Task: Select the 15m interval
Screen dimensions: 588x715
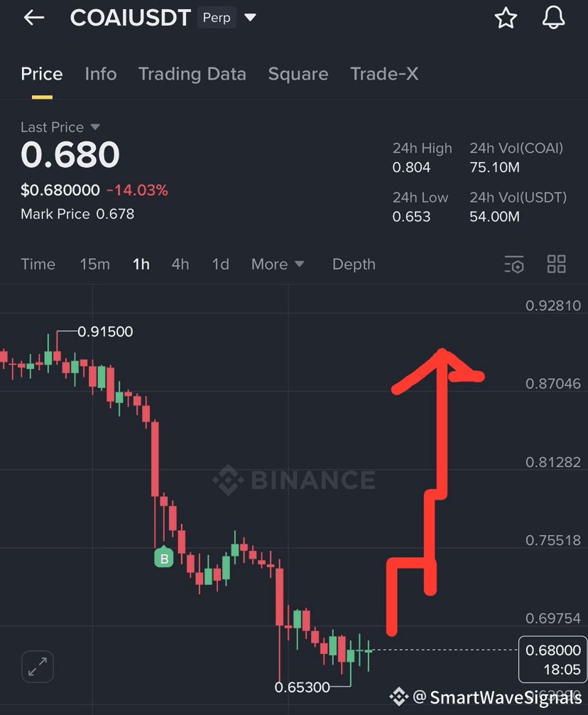Action: pyautogui.click(x=94, y=264)
